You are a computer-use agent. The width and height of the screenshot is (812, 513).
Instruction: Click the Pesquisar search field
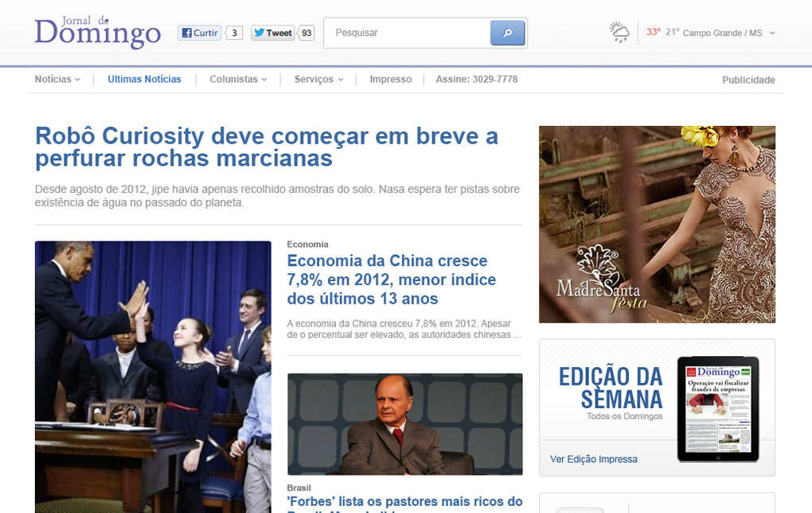click(x=407, y=33)
